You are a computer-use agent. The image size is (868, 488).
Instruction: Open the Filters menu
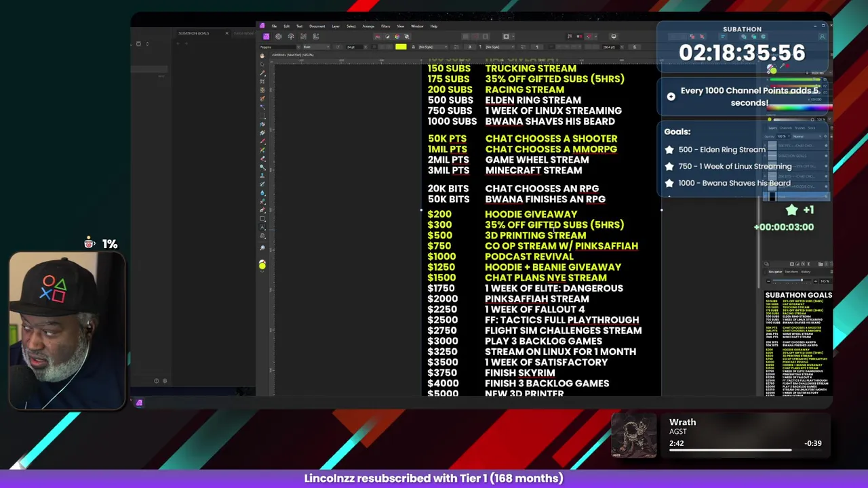[385, 26]
